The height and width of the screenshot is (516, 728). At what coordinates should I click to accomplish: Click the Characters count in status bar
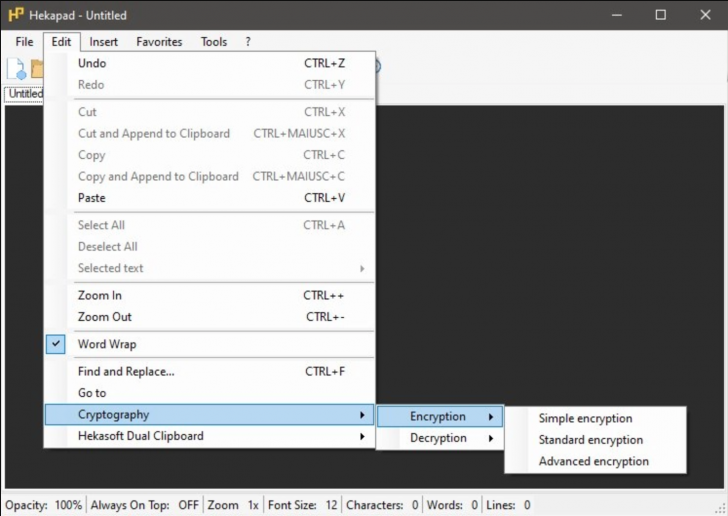(x=382, y=505)
